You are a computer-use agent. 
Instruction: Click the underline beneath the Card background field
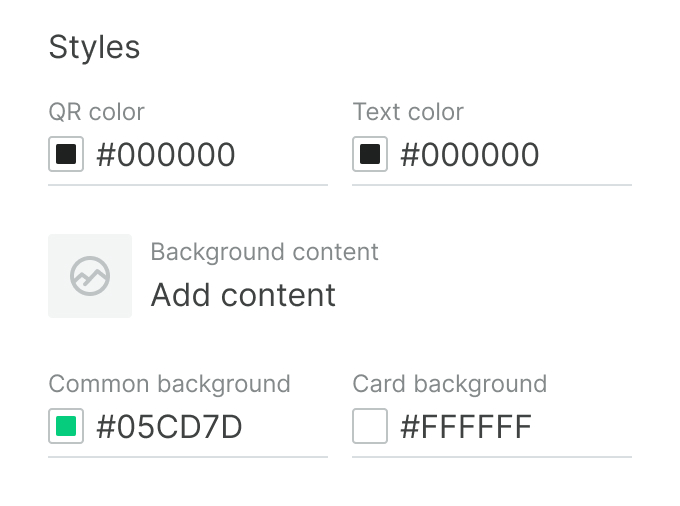(x=492, y=457)
